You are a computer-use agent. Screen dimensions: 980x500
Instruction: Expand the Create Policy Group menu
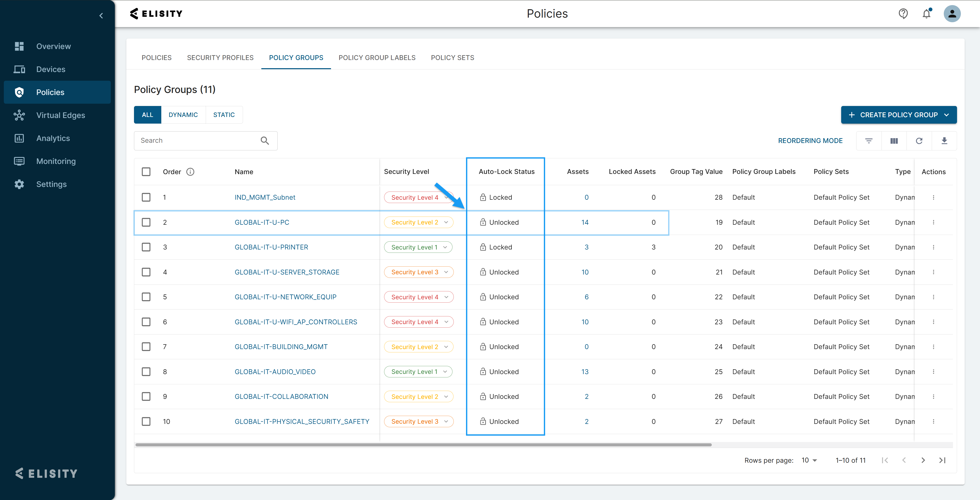[x=947, y=115]
